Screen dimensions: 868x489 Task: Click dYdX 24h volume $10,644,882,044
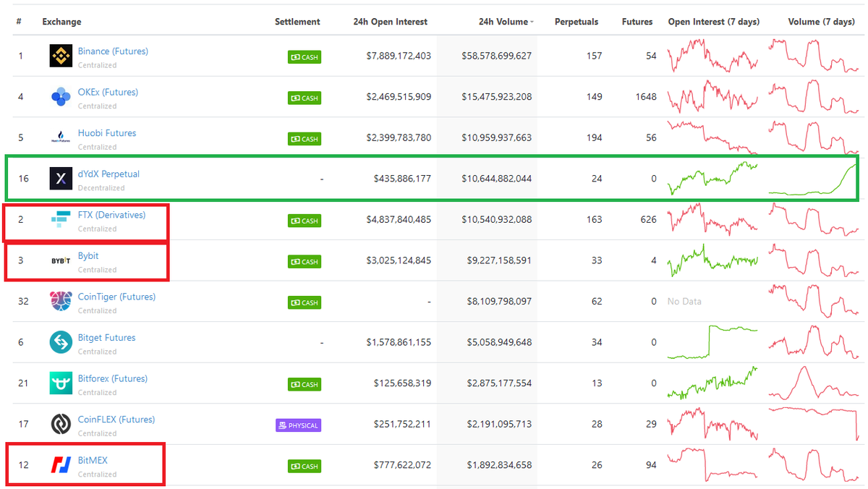point(496,179)
